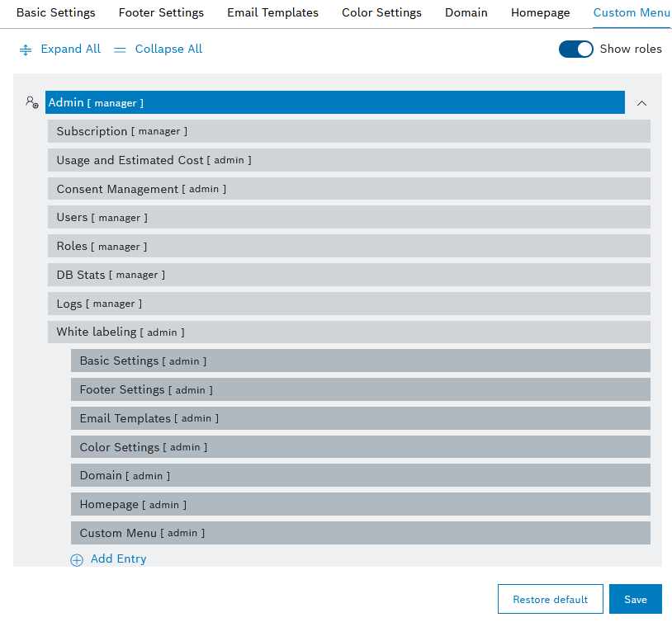Click the Collapse All lines icon

(120, 49)
